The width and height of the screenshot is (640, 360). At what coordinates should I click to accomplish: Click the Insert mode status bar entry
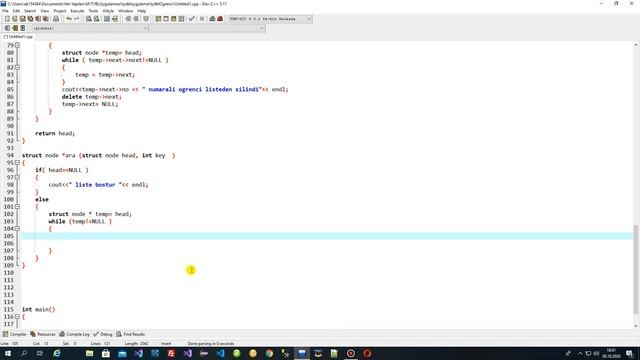(x=166, y=344)
